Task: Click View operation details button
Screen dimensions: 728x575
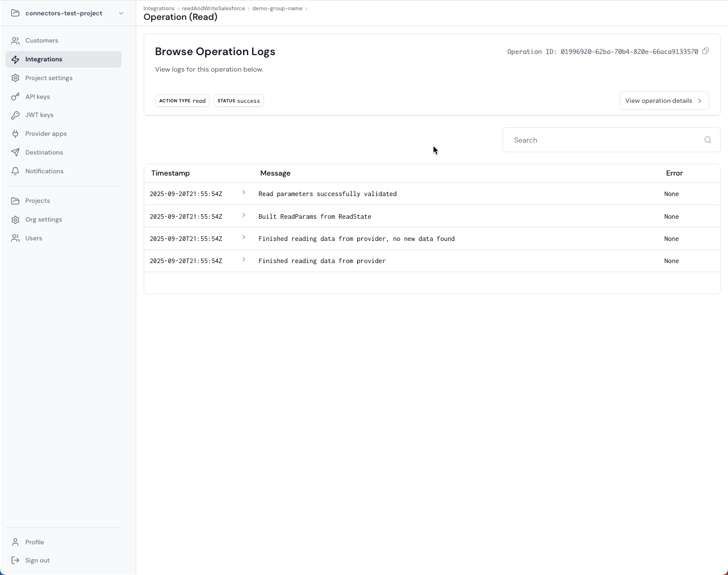Action: coord(663,101)
